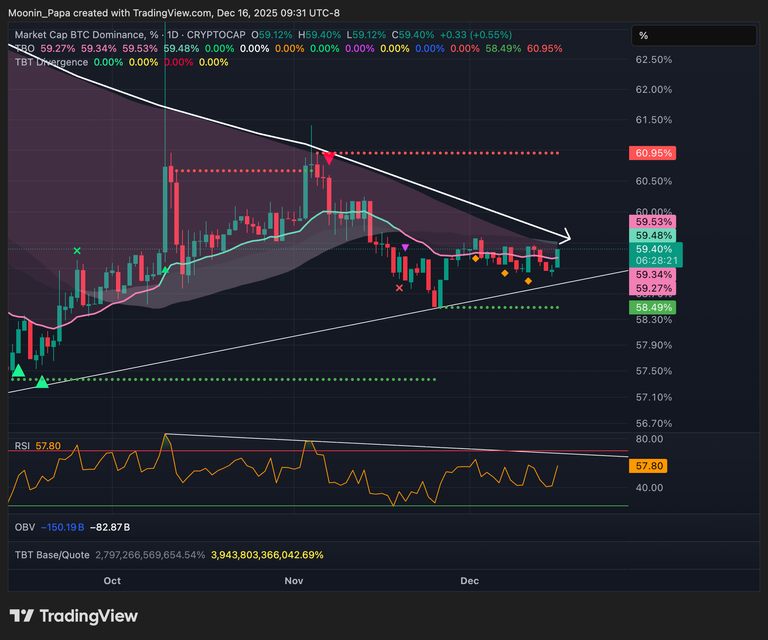
Task: Open the % price scale mode box
Action: [692, 35]
